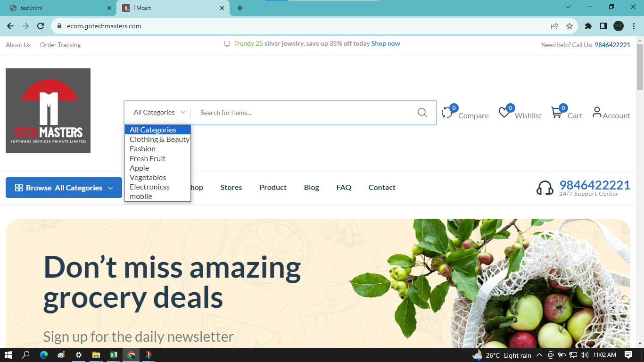Bookmark this page with star icon
This screenshot has height=362, width=644.
(x=570, y=26)
